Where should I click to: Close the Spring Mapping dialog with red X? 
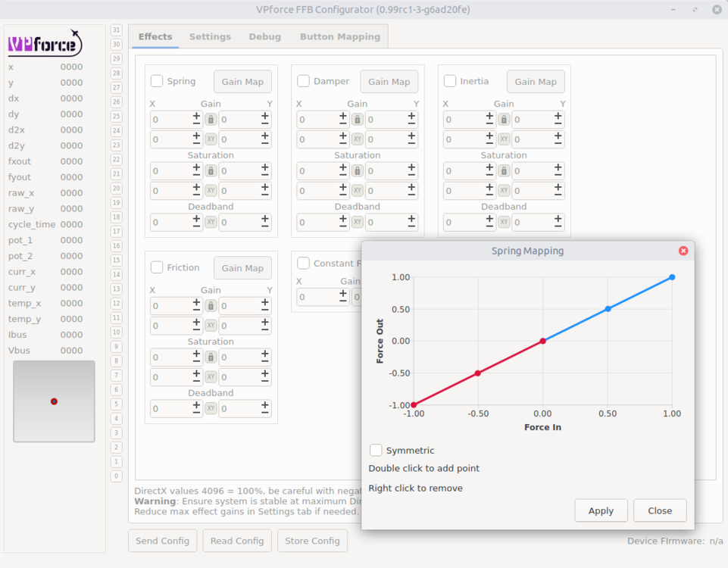(683, 251)
